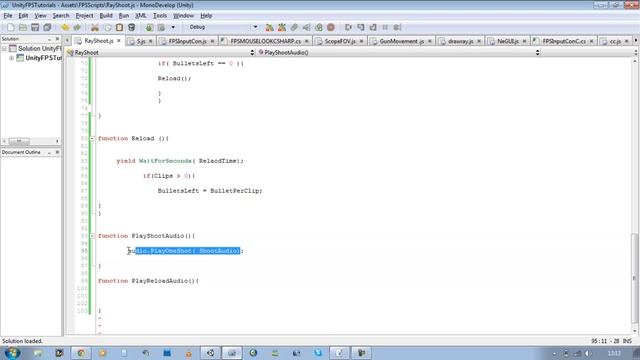Cut selection with the scissors icon

pos(95,27)
